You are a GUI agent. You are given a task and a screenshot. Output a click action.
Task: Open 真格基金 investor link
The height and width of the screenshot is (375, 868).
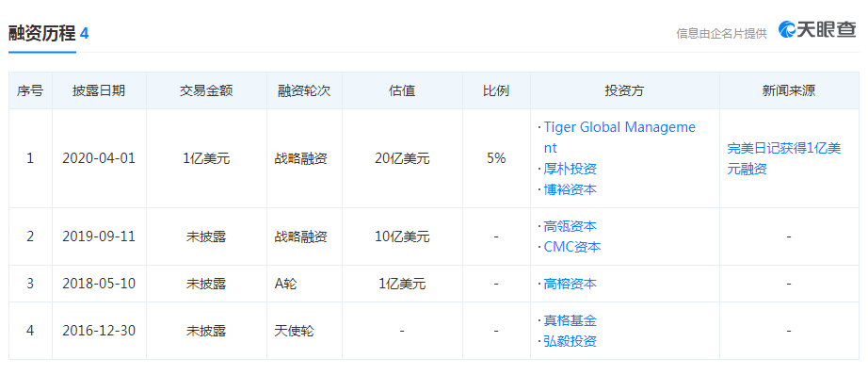(570, 320)
